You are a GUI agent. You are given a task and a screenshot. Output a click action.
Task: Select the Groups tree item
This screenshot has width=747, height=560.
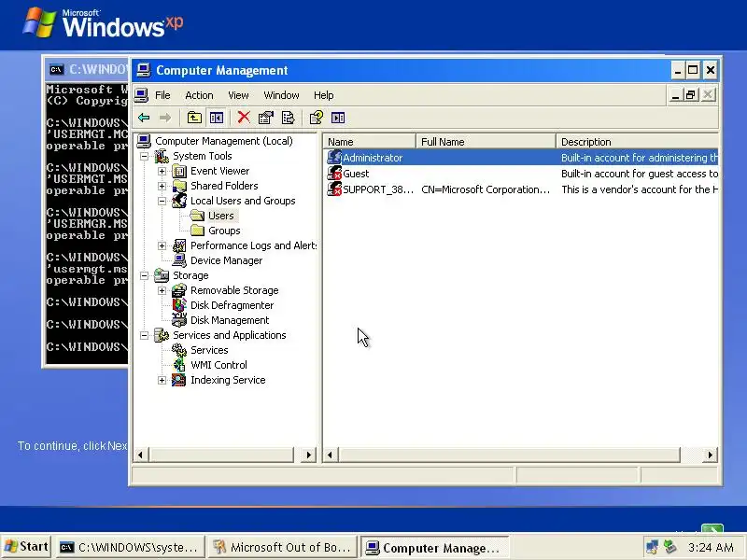pos(224,231)
